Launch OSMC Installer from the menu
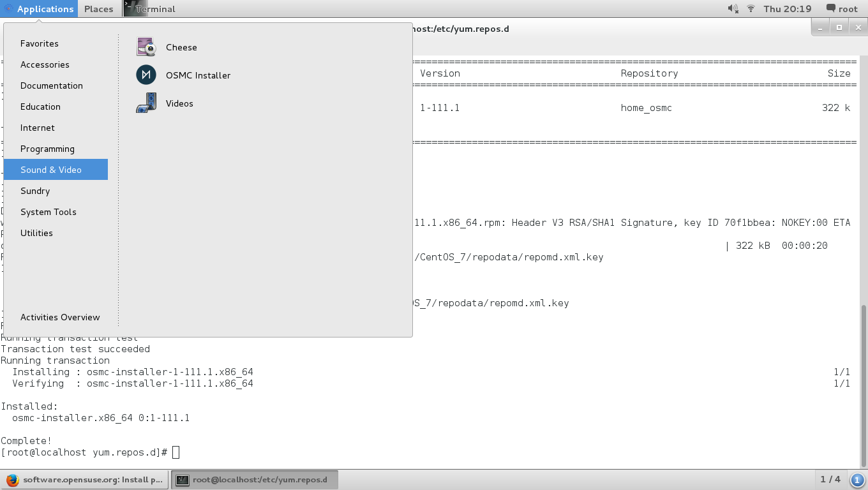868x490 pixels. tap(183, 75)
